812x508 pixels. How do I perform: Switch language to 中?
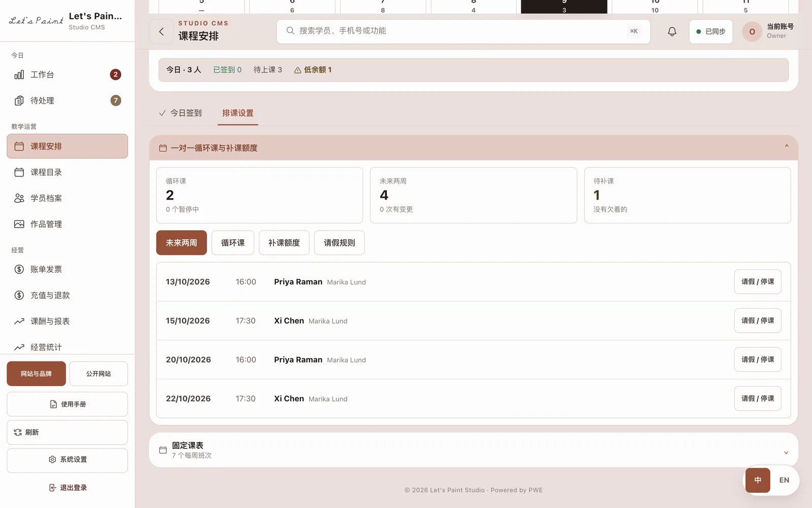point(758,481)
